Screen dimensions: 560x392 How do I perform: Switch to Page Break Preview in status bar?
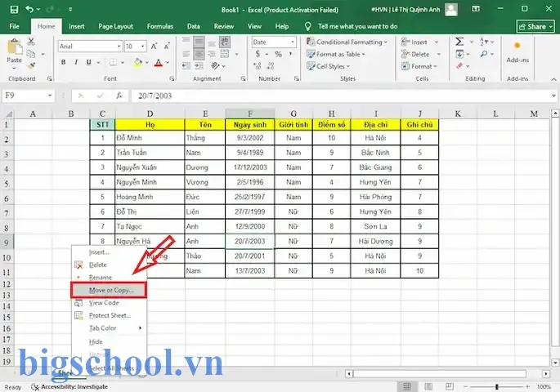450,386
